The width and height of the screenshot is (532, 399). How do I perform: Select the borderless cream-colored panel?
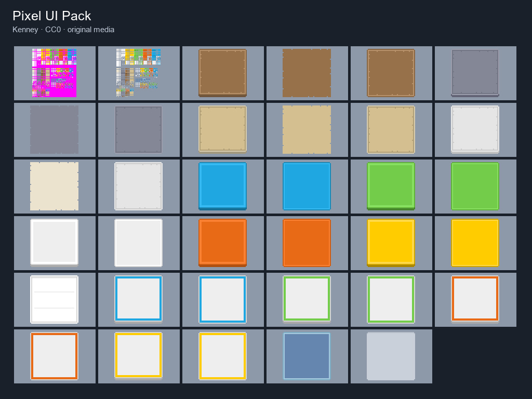(54, 187)
